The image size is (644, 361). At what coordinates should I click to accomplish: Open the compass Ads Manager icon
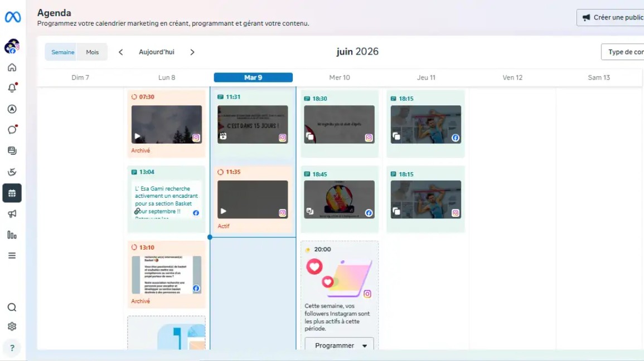tap(12, 109)
